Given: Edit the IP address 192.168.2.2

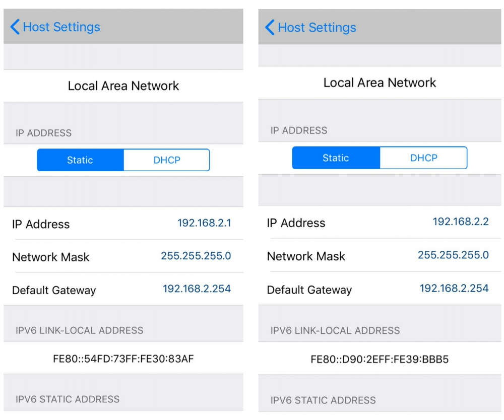Looking at the screenshot, I should 461,222.
